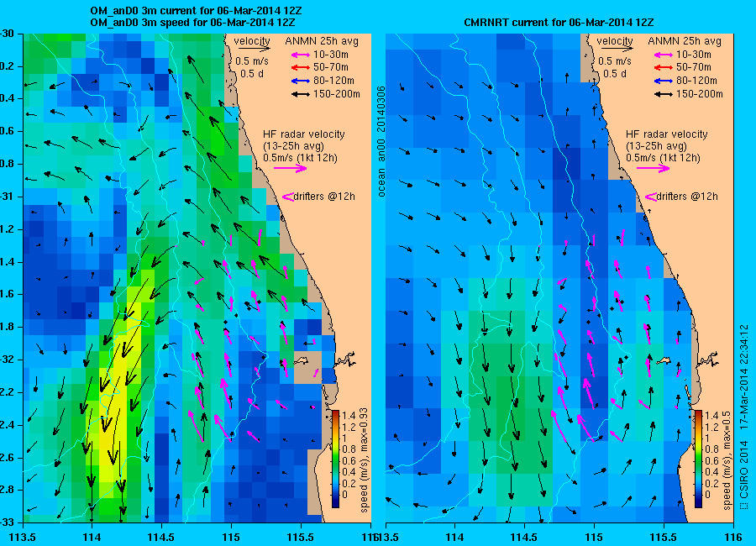Screen dimensions: 756x546
Task: Click '115.5' longitude tick under right map
Action: (664, 537)
